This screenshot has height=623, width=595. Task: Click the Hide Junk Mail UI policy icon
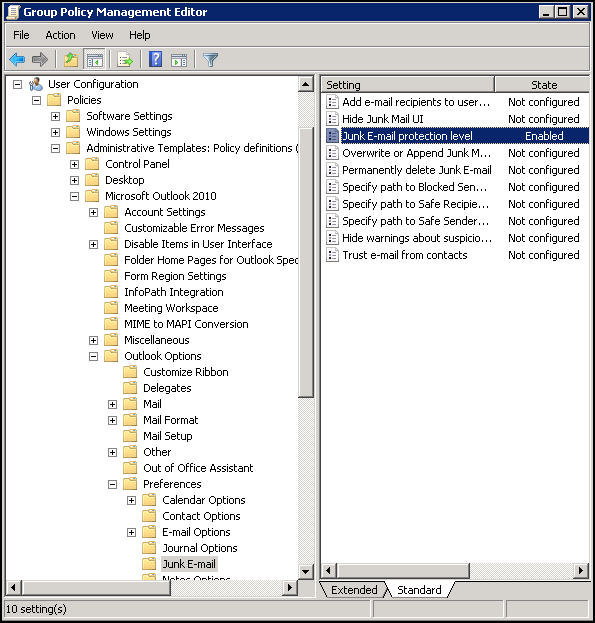pos(332,119)
